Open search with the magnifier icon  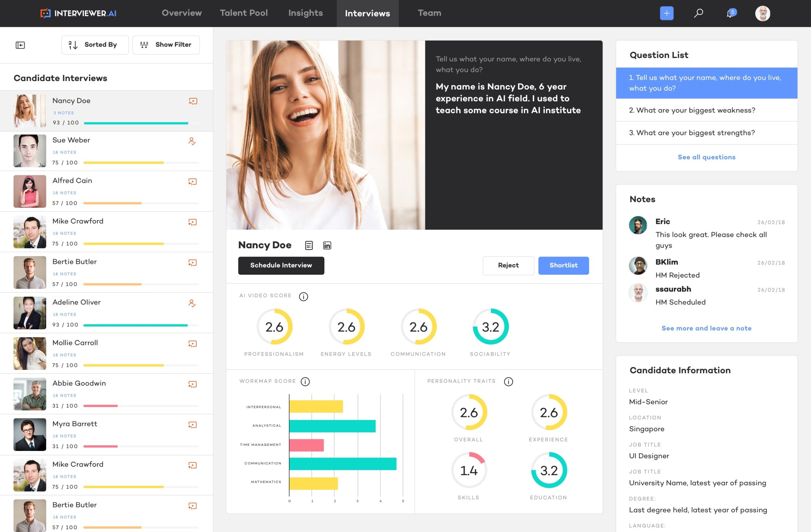(x=699, y=13)
